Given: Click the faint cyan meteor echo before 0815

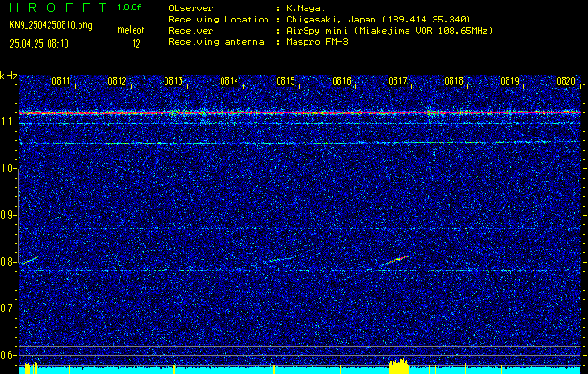Looking at the screenshot, I should (x=282, y=259).
